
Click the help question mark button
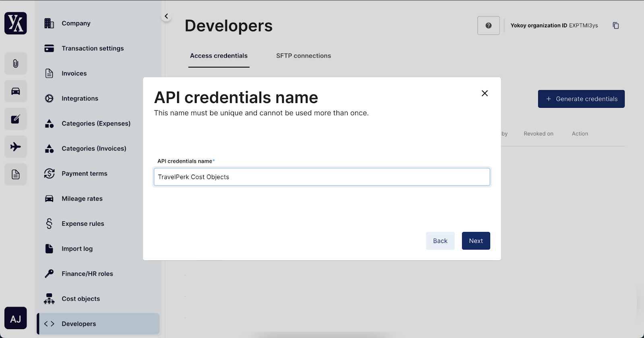[488, 25]
